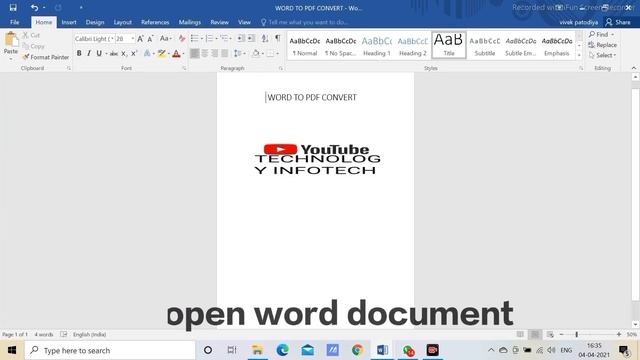Activate the Format Painter brush
This screenshot has width=640, height=360.
tap(46, 57)
